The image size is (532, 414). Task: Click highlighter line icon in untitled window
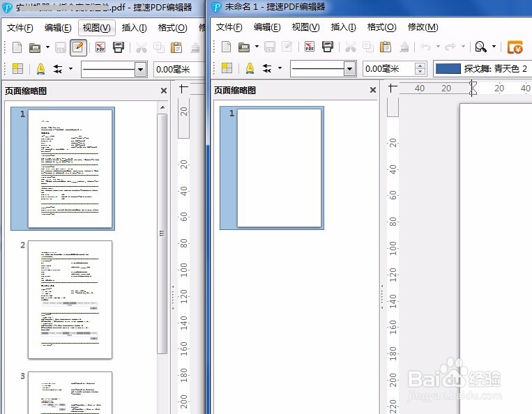[250, 68]
